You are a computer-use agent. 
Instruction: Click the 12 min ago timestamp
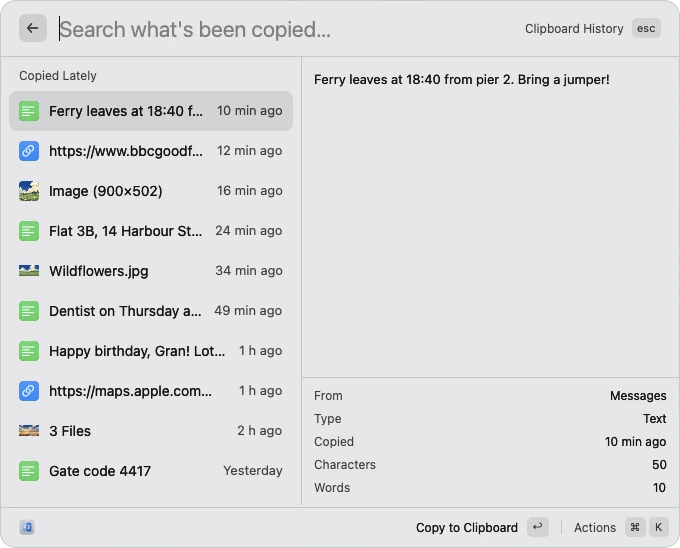click(x=249, y=151)
